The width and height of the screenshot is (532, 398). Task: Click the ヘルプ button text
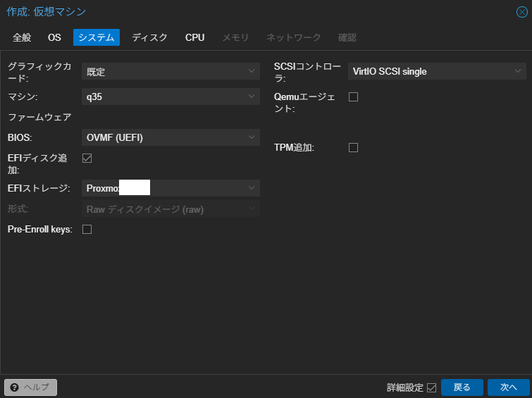pos(37,387)
